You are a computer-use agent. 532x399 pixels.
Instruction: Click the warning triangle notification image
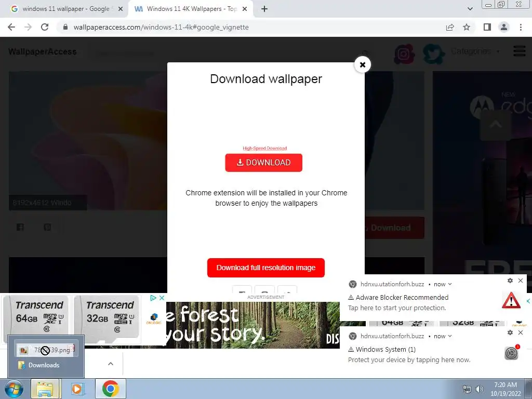511,301
